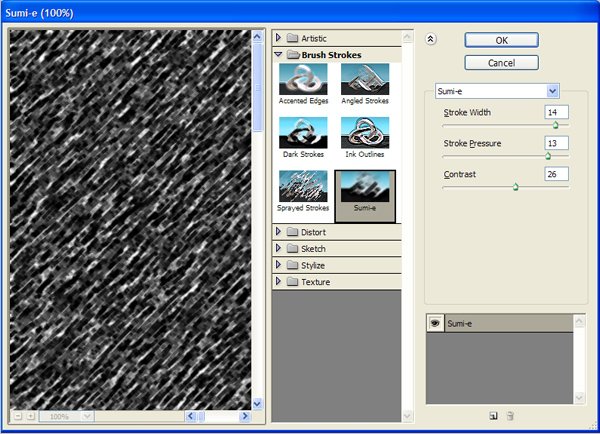Click the OK button
This screenshot has height=434, width=600.
click(502, 40)
